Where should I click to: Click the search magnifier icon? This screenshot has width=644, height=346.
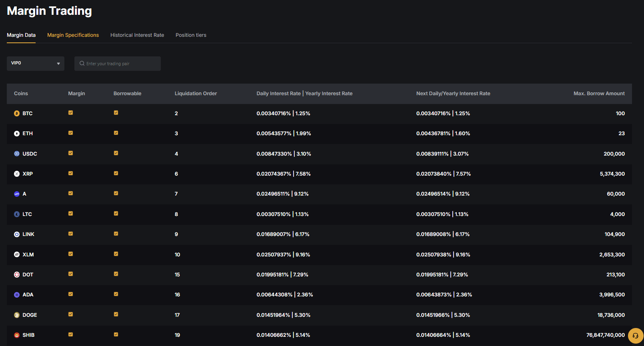coord(82,64)
